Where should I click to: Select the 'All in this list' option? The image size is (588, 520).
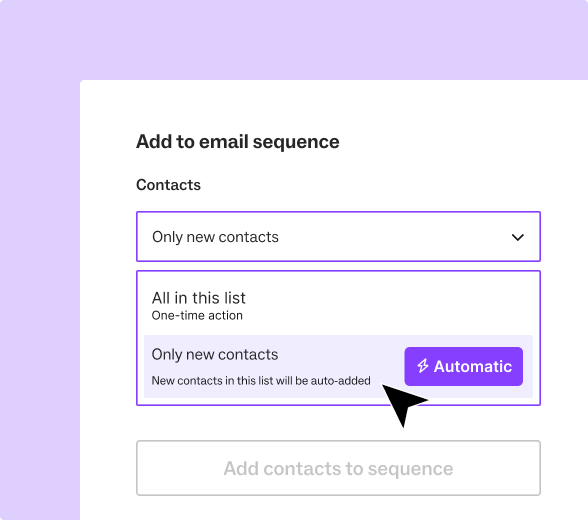tap(338, 305)
